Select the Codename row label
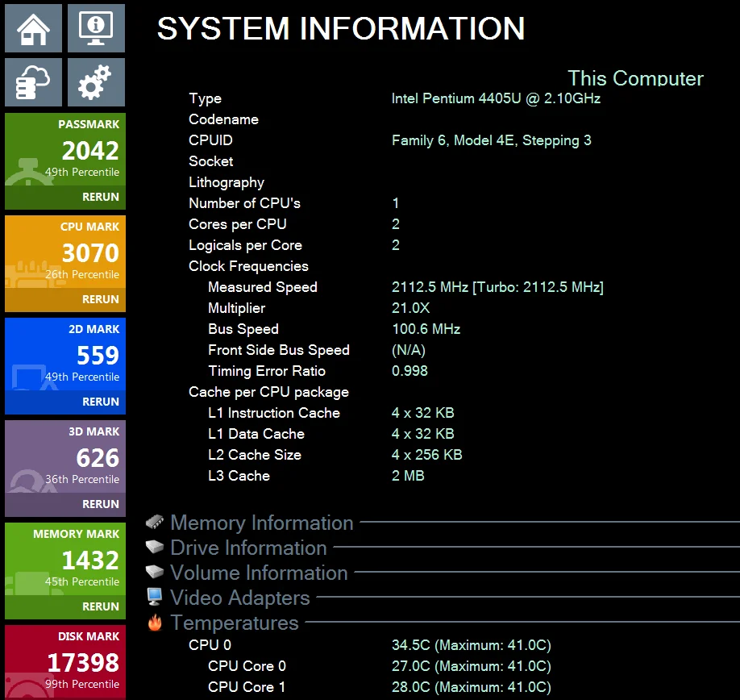Screen dimensions: 740x700 click(x=224, y=119)
